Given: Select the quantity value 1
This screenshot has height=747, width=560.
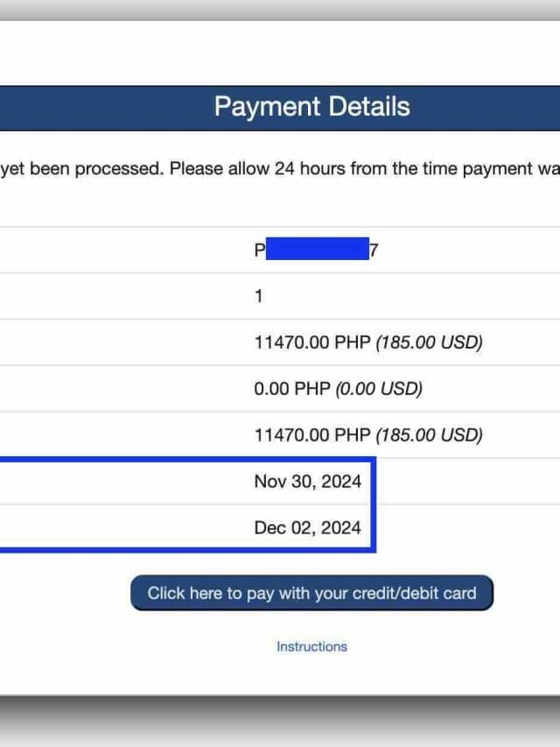Looking at the screenshot, I should click(x=258, y=296).
